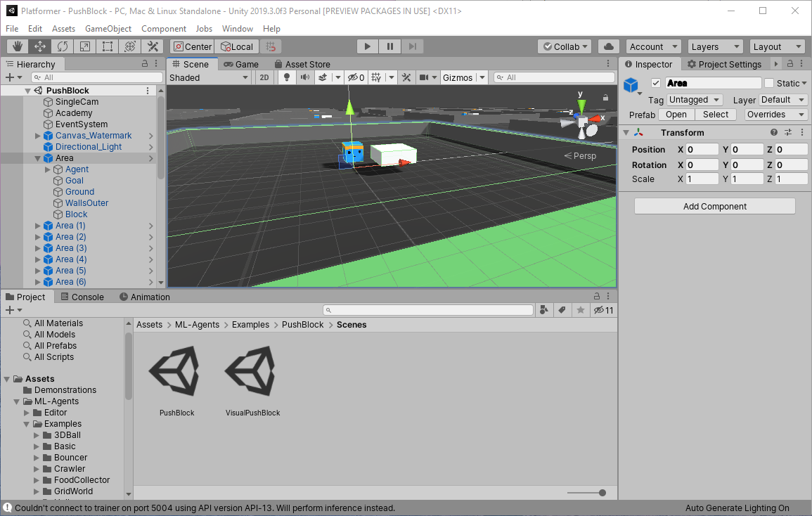Lock the Inspector panel

[790, 64]
